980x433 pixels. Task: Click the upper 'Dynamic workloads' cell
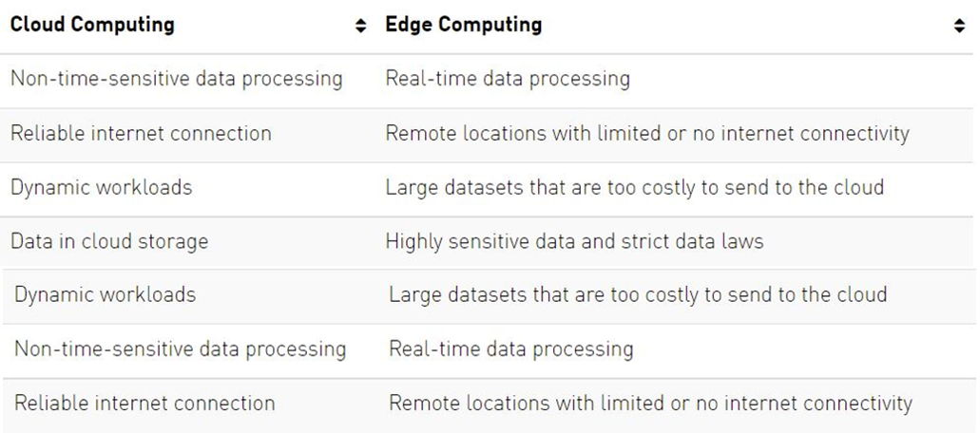[102, 187]
